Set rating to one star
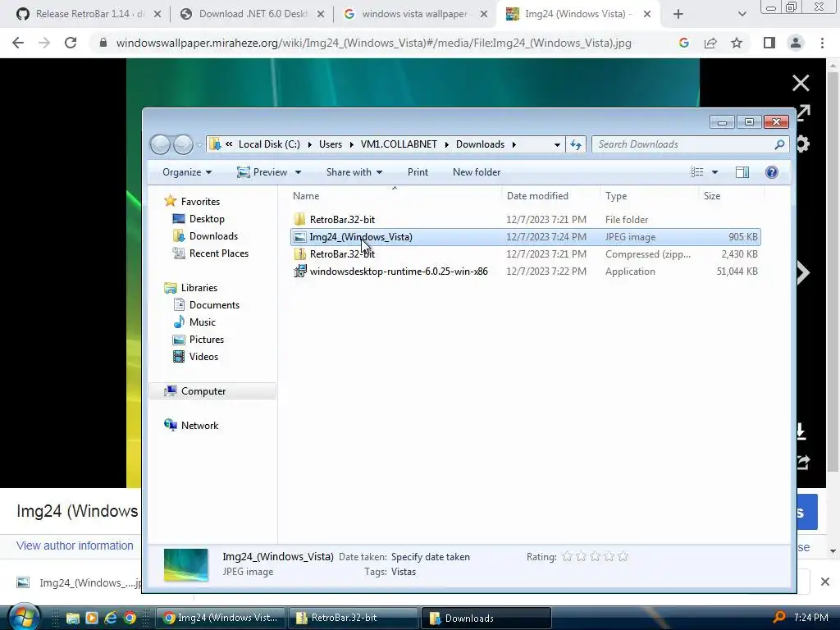The image size is (840, 630). (x=567, y=557)
